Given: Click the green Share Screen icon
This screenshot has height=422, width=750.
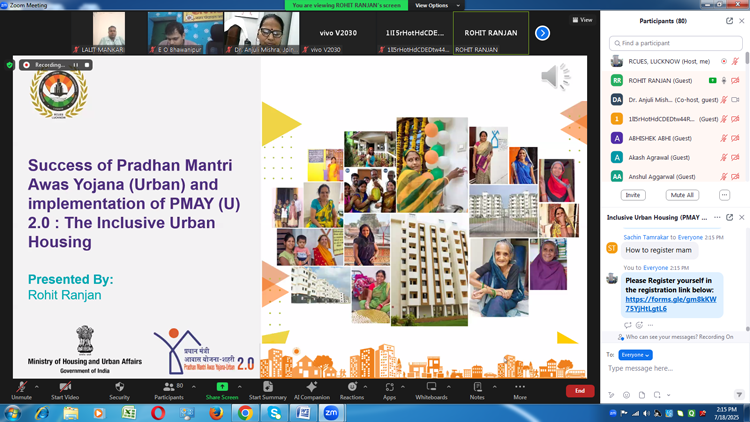Looking at the screenshot, I should coord(222,387).
